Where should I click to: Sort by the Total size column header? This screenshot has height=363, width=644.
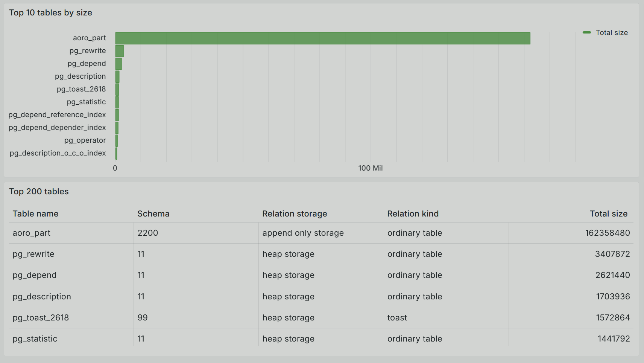[608, 214]
